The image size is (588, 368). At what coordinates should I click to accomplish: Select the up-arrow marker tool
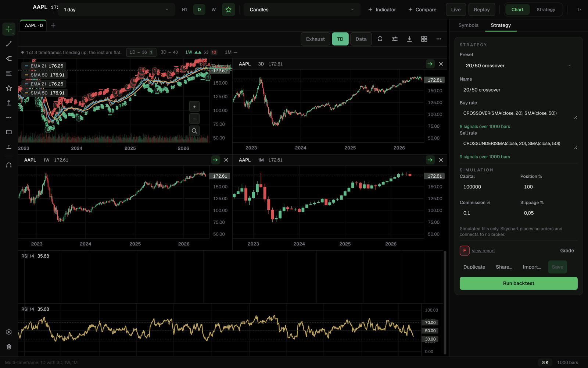[x=9, y=103]
